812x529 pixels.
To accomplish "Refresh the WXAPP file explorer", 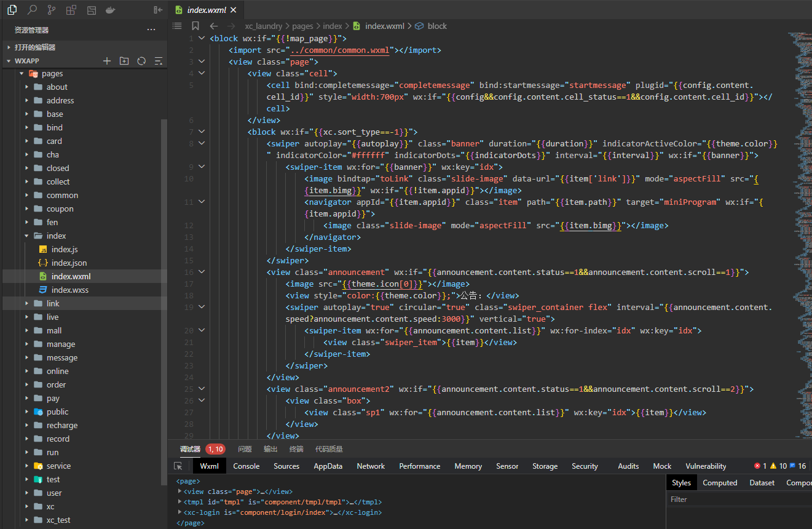I will [141, 61].
